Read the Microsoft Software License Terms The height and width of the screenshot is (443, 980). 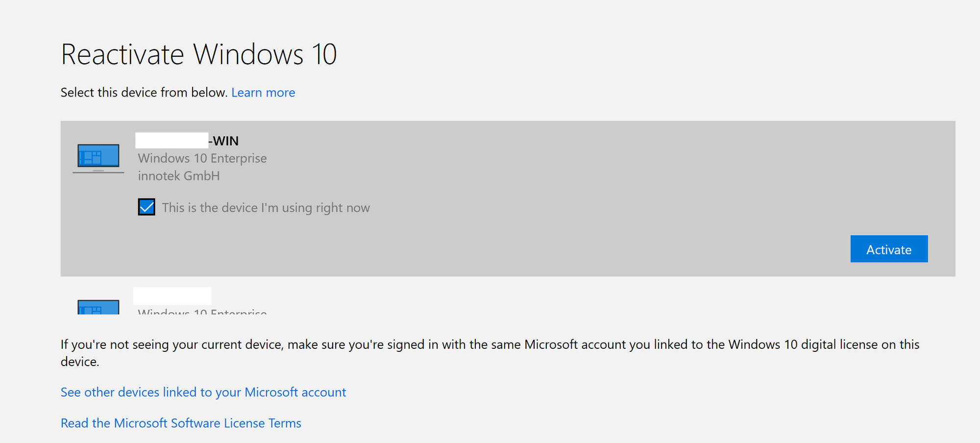tap(181, 423)
